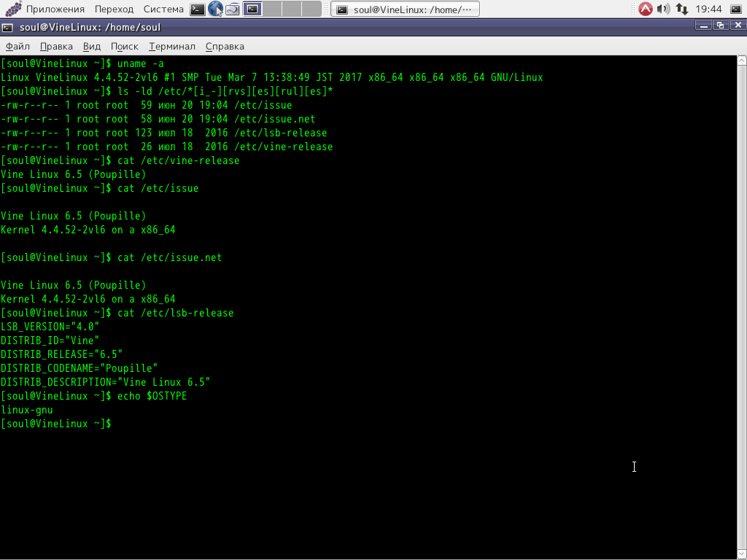Click the '/etc/issue' listing entry ending line
The image size is (747, 560).
coord(146,105)
